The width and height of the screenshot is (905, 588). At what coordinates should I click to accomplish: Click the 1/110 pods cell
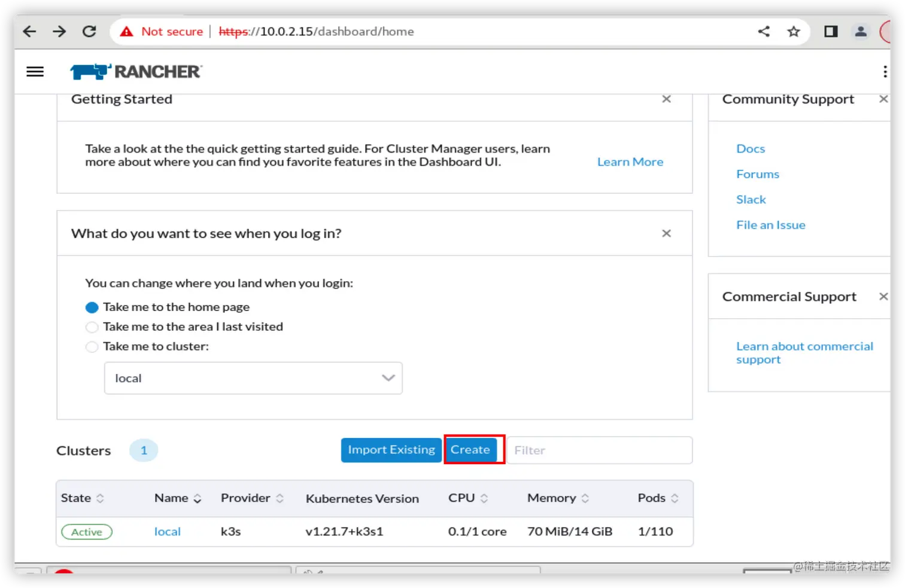click(655, 532)
